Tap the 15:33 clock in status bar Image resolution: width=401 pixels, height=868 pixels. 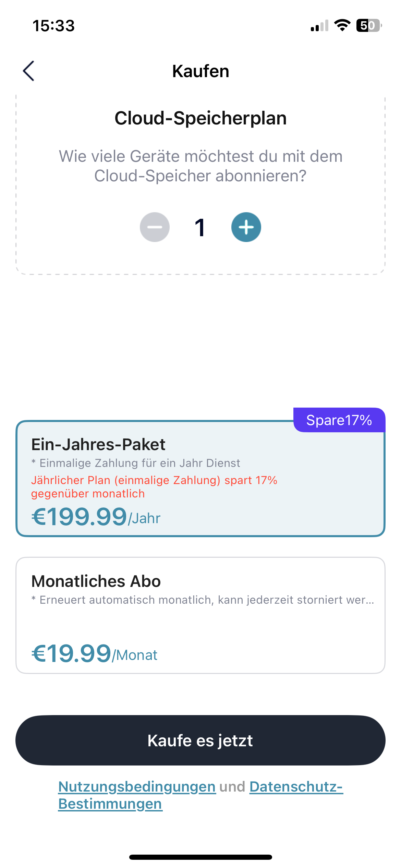(x=53, y=26)
